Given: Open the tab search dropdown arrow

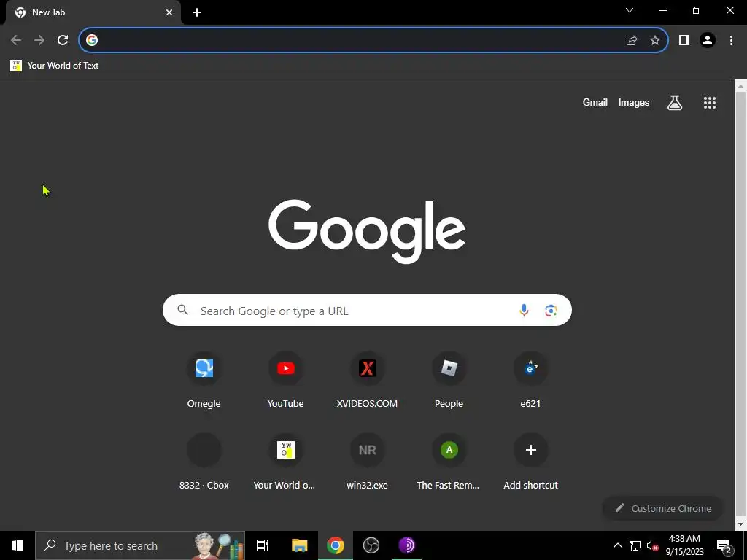Looking at the screenshot, I should [x=630, y=10].
